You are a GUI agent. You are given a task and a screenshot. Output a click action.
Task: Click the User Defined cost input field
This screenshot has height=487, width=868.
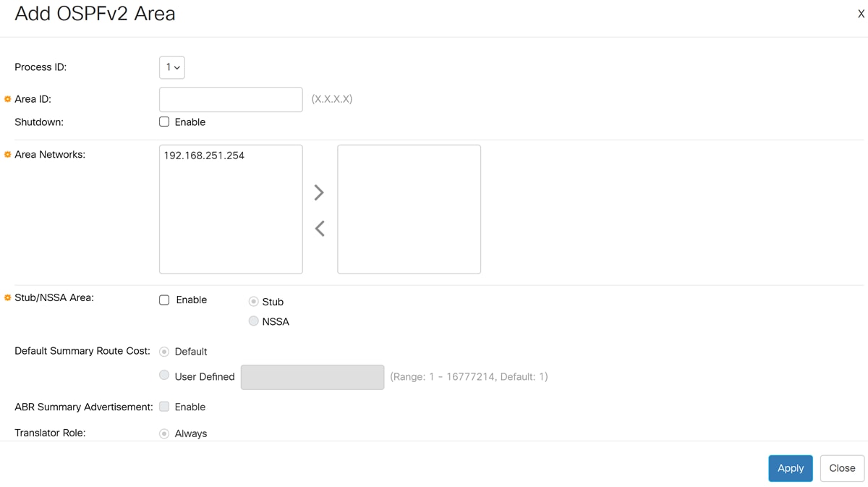point(312,377)
